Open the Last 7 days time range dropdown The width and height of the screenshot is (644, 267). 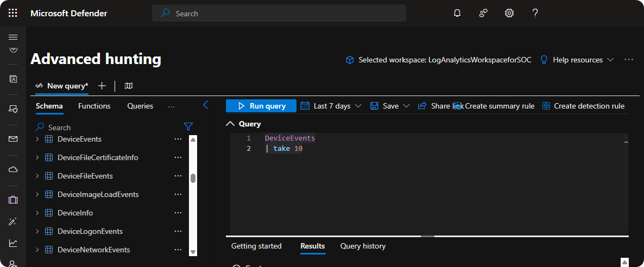331,106
